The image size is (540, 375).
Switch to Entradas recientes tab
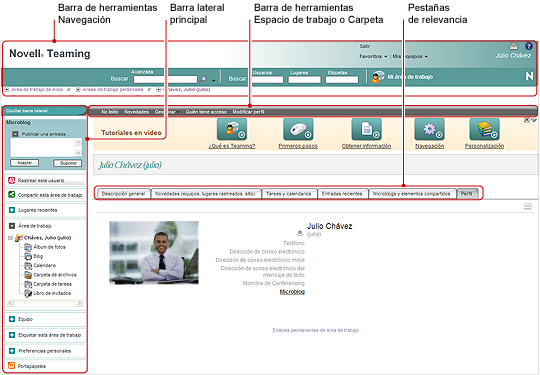[x=342, y=194]
